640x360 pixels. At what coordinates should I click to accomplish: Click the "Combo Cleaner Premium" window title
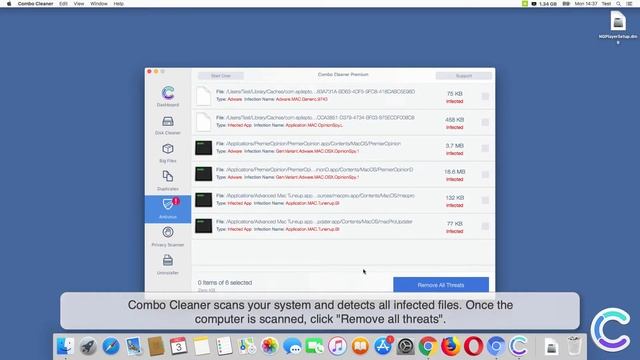click(343, 75)
